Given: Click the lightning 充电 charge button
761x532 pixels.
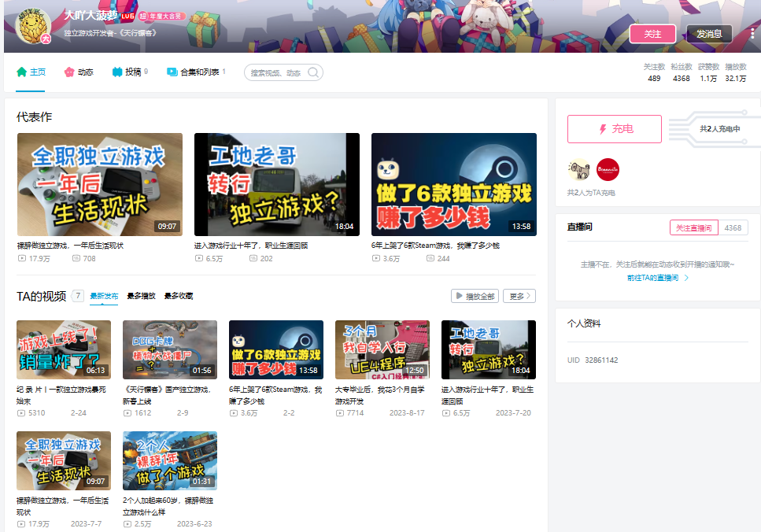Looking at the screenshot, I should click(x=614, y=129).
